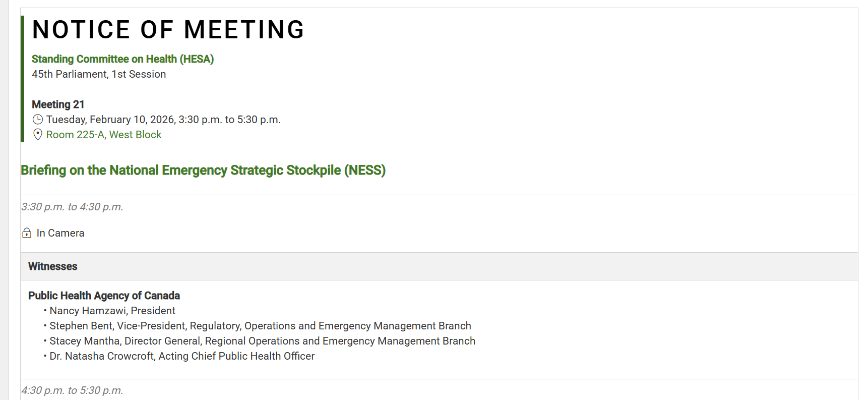
Task: Click witness Nancy Hamzawi, President
Action: 112,311
